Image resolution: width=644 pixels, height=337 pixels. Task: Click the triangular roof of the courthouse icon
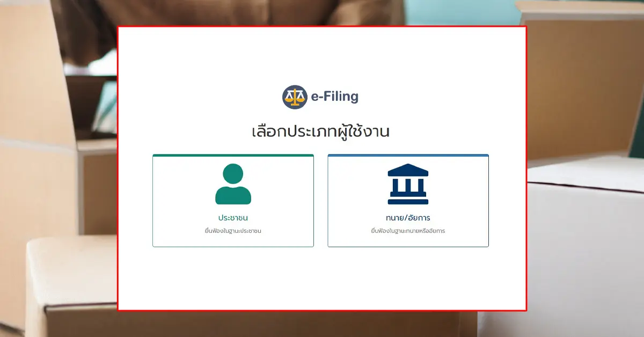tap(408, 170)
